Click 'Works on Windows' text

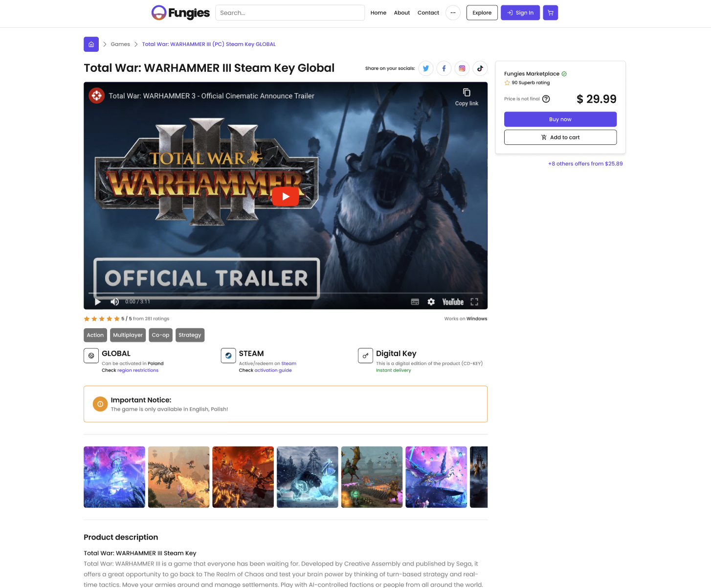click(x=466, y=318)
